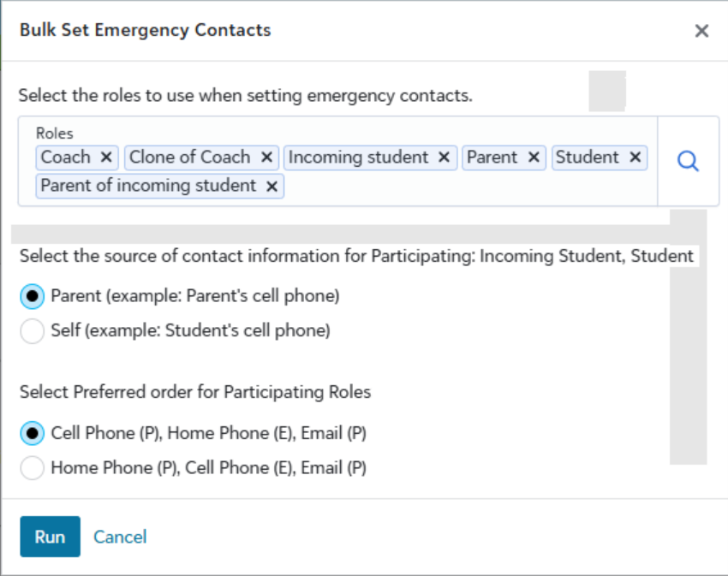Choose Home Phone first preferred order

tap(33, 468)
